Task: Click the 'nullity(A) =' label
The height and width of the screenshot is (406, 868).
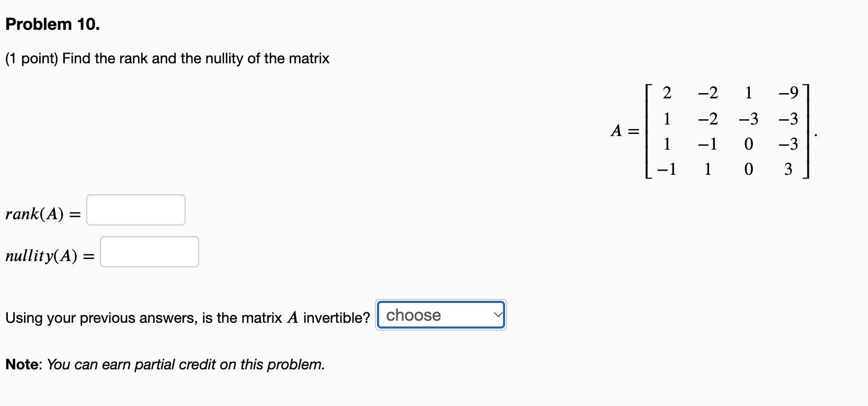Action: pos(50,256)
